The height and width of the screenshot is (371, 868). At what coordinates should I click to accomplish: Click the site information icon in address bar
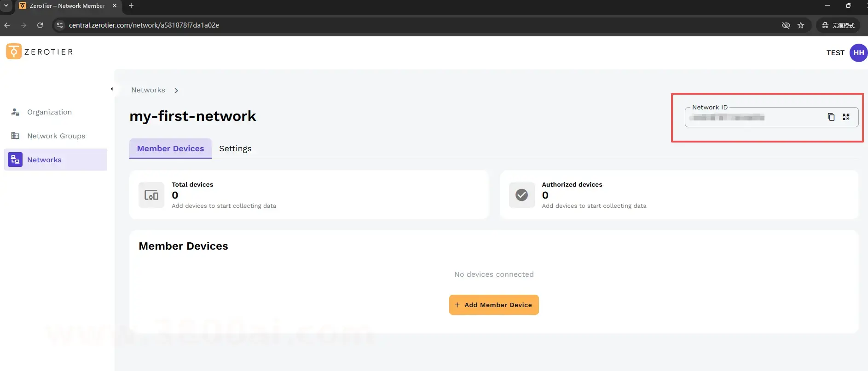59,25
